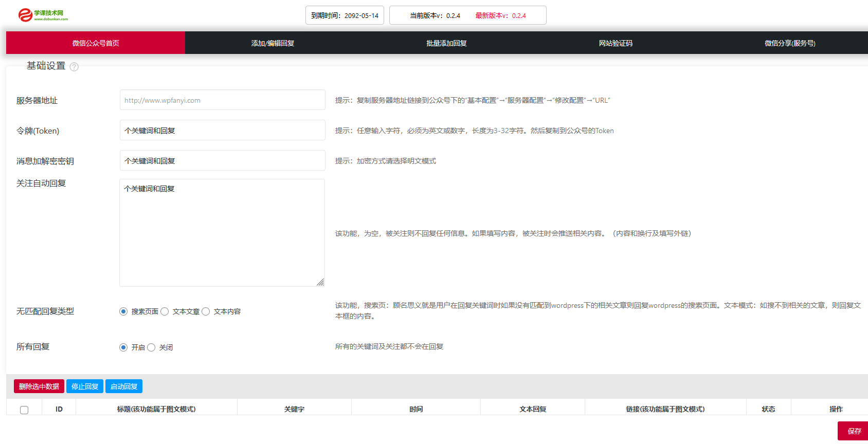This screenshot has height=444, width=868.
Task: Open the 批量添加回复 tab
Action: [446, 43]
